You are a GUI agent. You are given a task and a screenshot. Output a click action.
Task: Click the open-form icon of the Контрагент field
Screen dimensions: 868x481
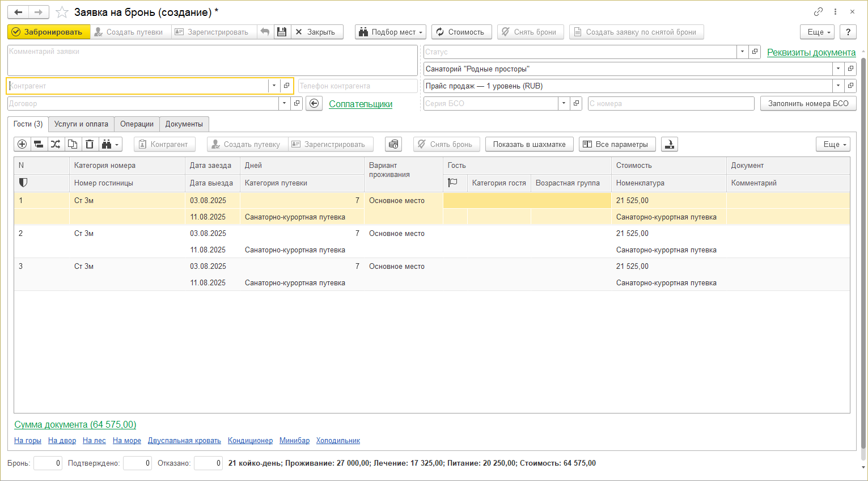287,86
